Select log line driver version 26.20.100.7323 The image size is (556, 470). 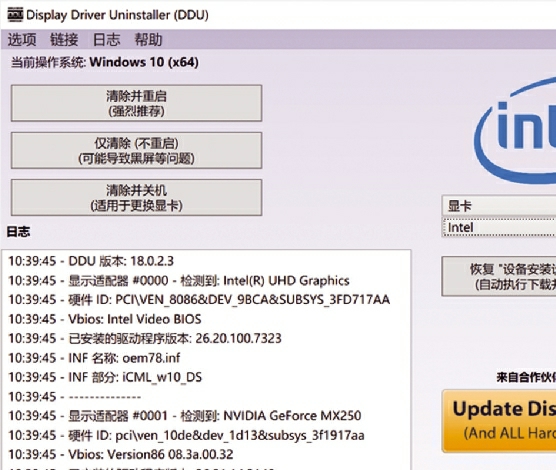click(x=145, y=338)
